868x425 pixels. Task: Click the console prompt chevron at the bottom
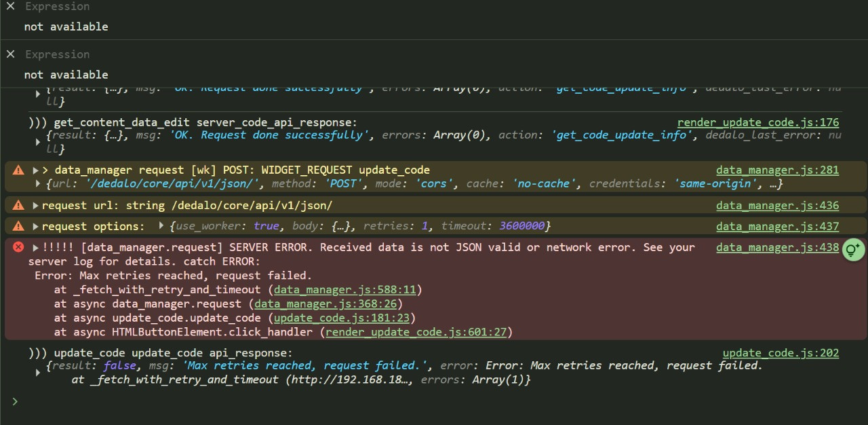(x=15, y=401)
